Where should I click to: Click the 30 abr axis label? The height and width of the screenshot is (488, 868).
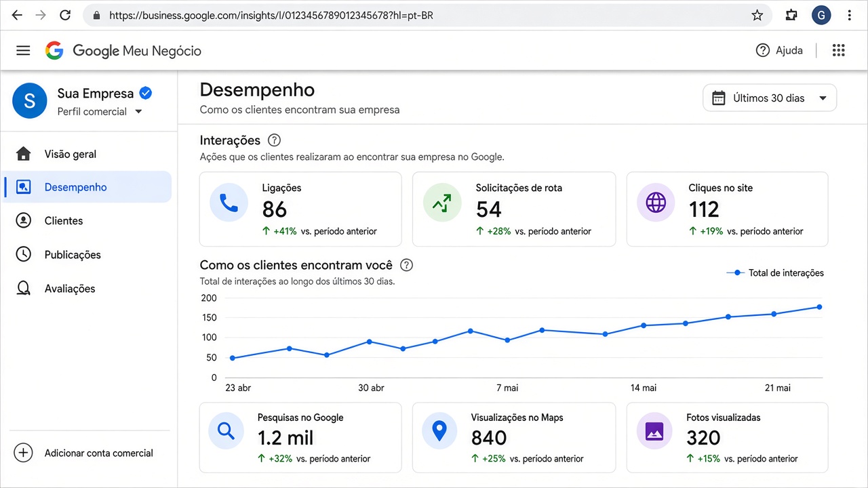pos(371,388)
